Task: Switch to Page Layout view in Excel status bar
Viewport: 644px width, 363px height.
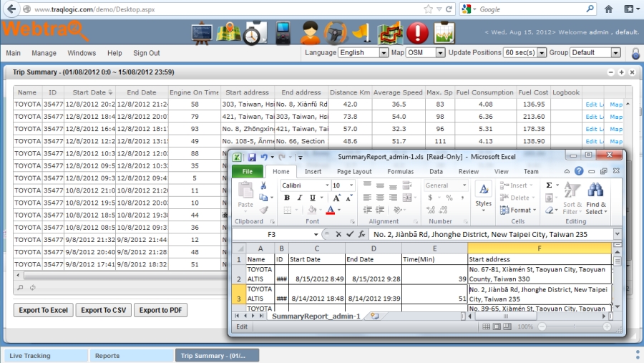Action: click(x=497, y=326)
